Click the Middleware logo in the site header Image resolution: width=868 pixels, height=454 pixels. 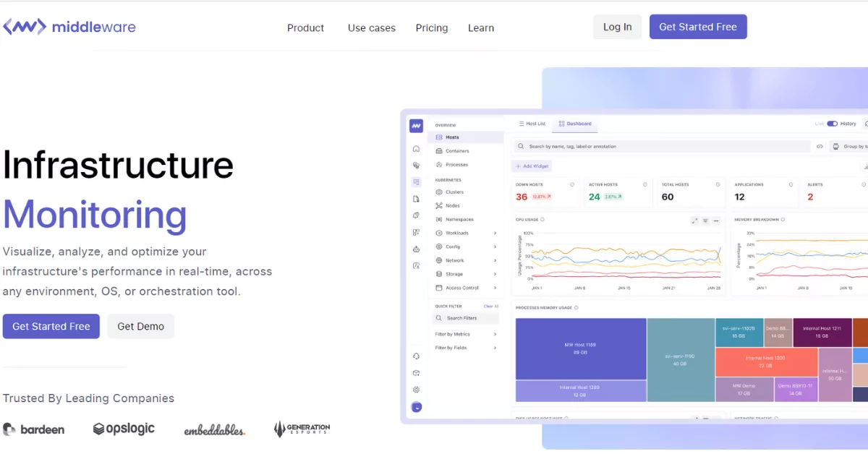tap(69, 27)
